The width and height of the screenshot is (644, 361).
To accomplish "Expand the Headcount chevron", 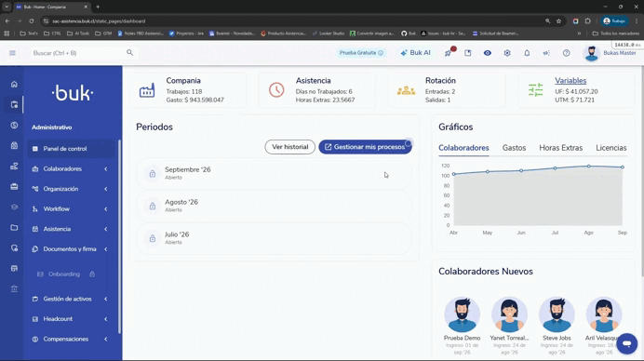I will 106,319.
